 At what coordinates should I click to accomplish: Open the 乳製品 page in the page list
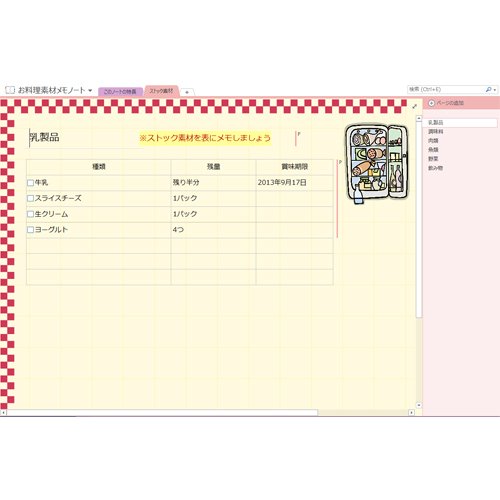coord(461,123)
